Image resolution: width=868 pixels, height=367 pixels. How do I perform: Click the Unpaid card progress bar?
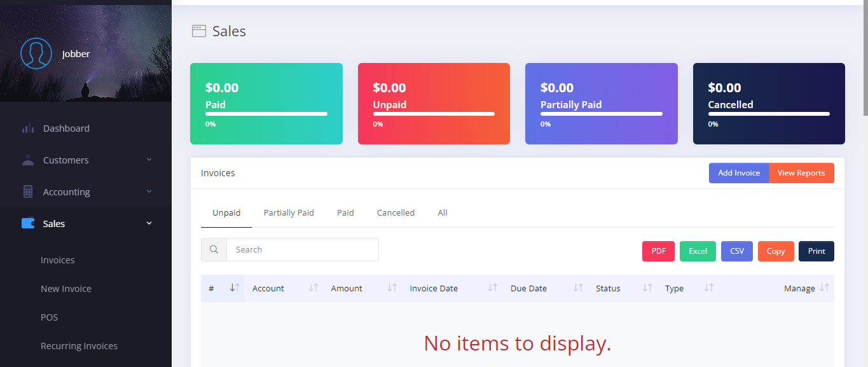pos(434,114)
